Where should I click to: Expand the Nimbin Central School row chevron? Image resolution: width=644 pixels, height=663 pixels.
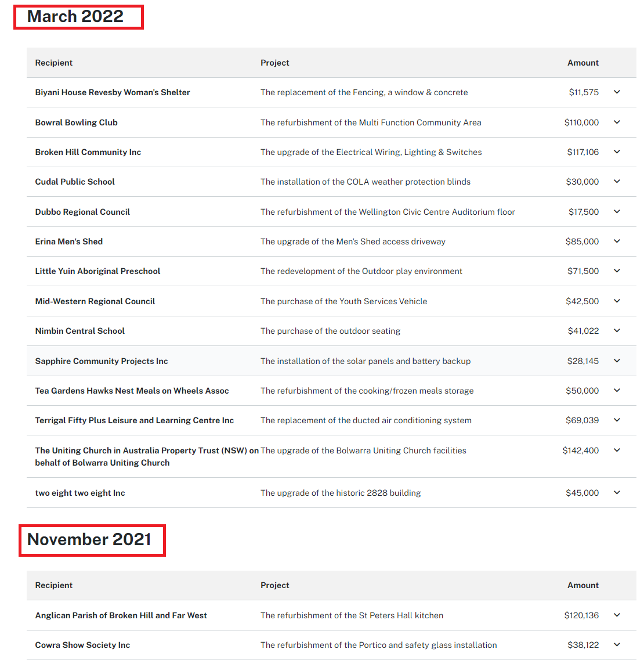point(617,331)
